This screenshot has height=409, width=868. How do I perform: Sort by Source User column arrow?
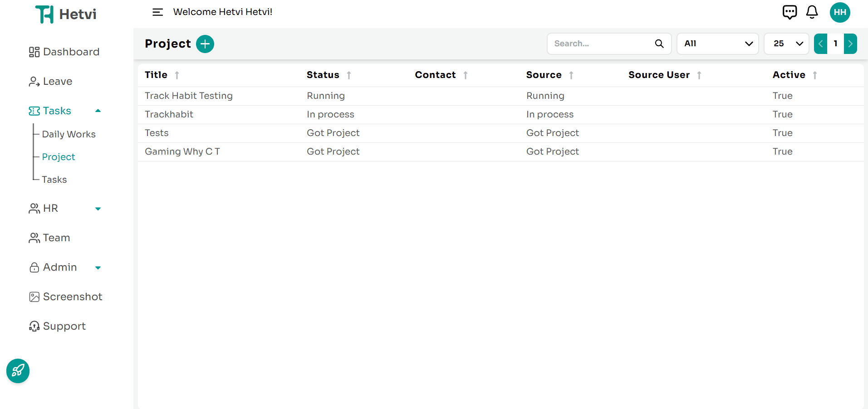699,75
